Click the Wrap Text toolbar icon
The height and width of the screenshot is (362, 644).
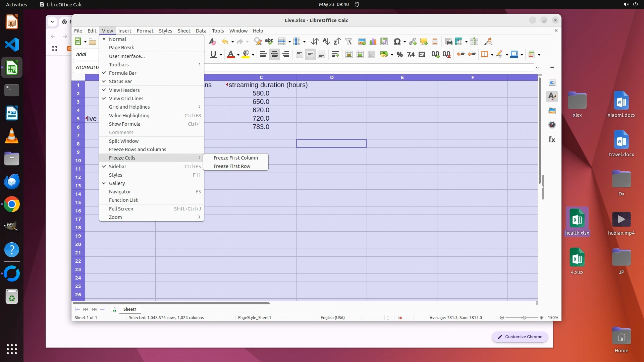pyautogui.click(x=335, y=55)
